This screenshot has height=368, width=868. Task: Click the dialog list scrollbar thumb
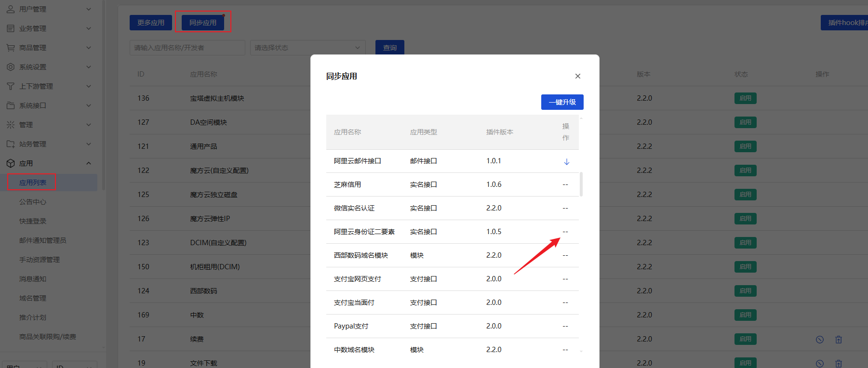581,184
